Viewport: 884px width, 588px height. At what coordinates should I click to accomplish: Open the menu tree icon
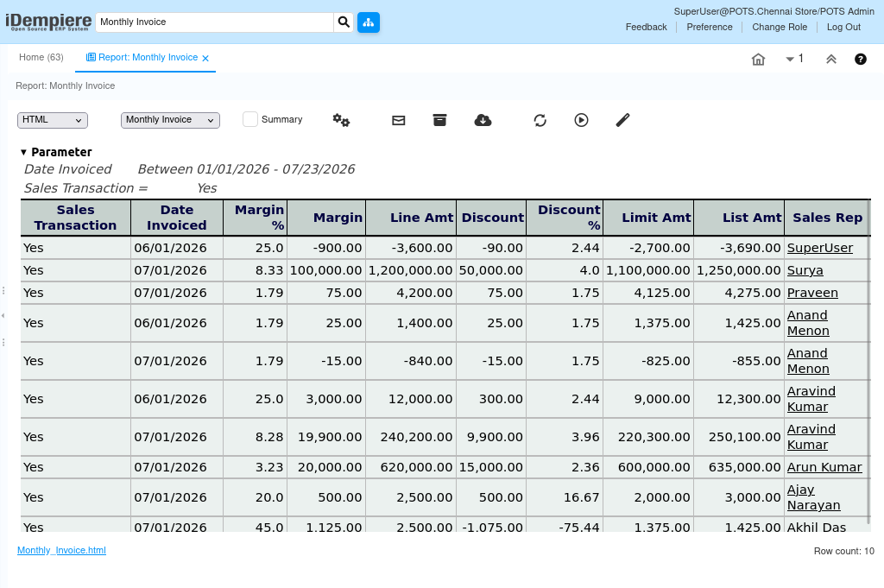(x=369, y=22)
